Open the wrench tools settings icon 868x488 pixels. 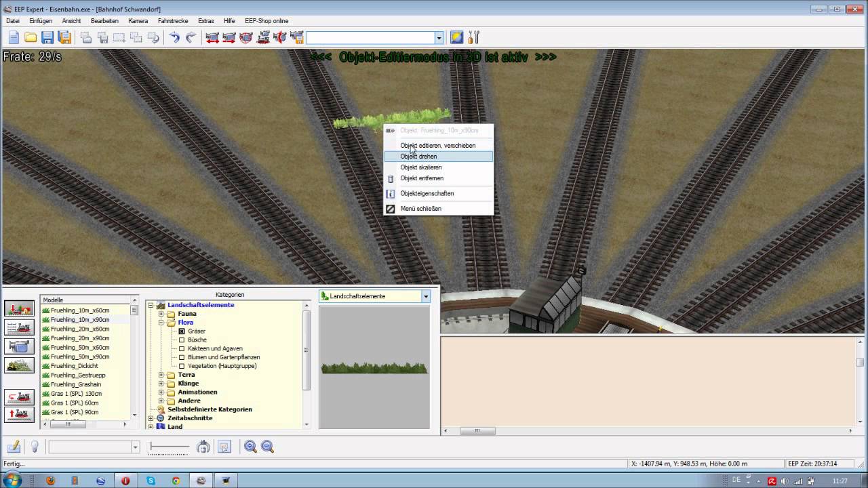click(474, 37)
